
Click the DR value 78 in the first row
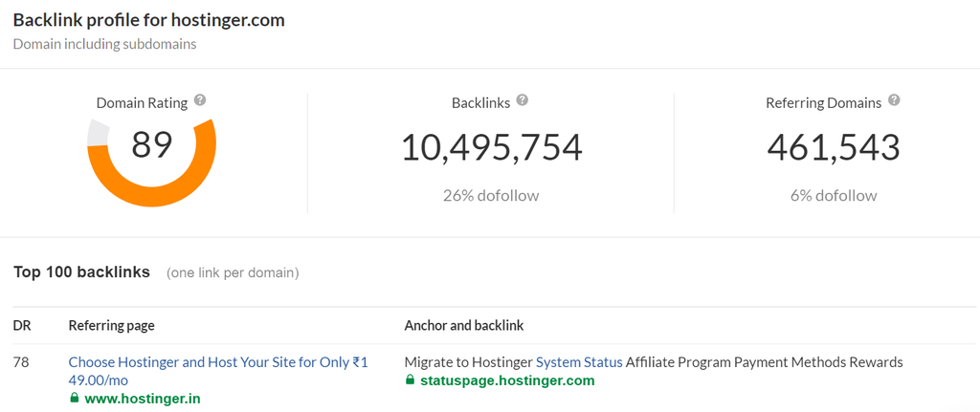pos(22,362)
